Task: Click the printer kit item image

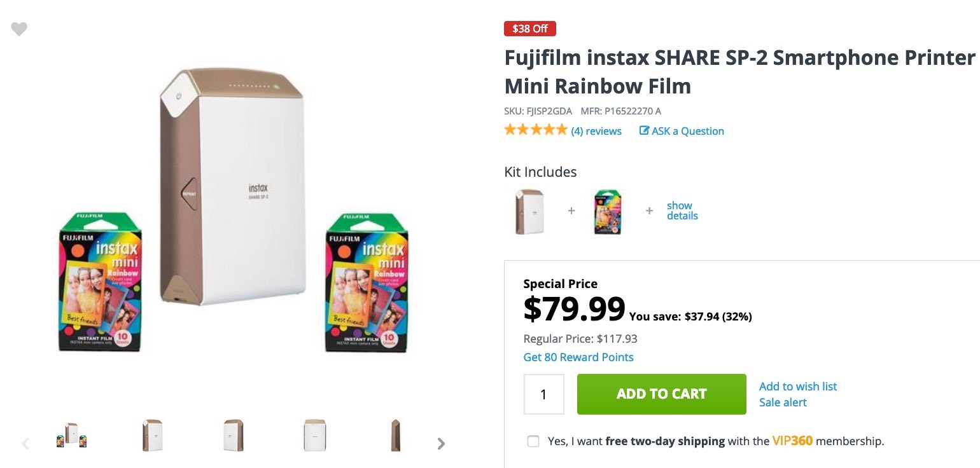Action: point(529,212)
